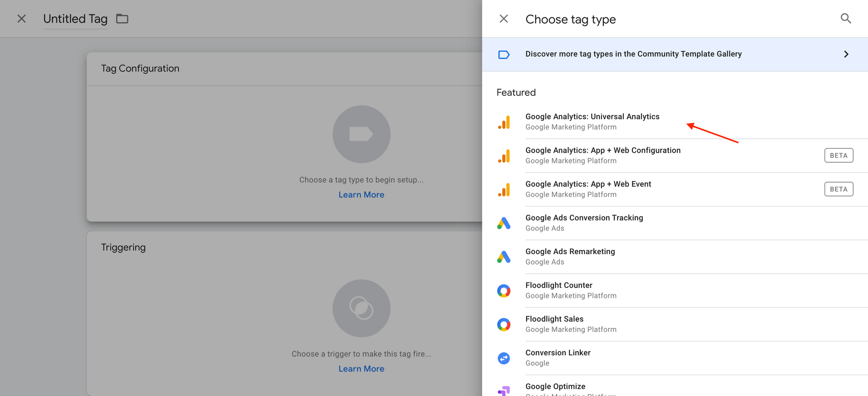Open folder icon next to Untitled Tag
This screenshot has width=868, height=396.
pos(122,19)
